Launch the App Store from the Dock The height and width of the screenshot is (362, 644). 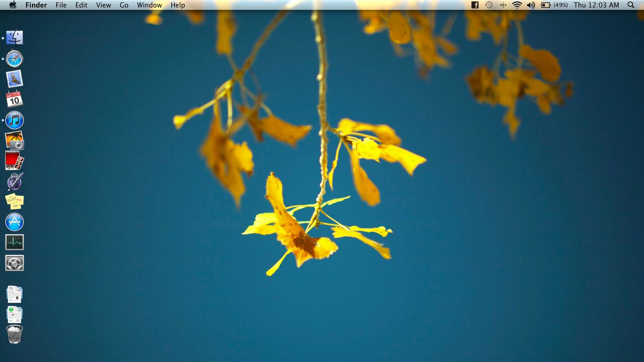(x=15, y=222)
